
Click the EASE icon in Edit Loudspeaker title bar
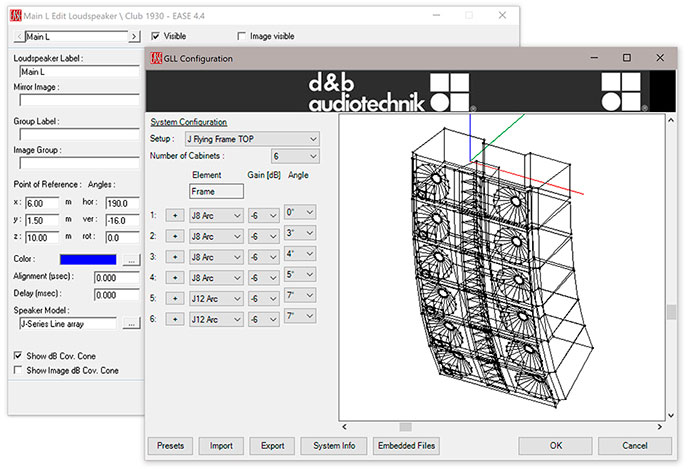click(16, 16)
